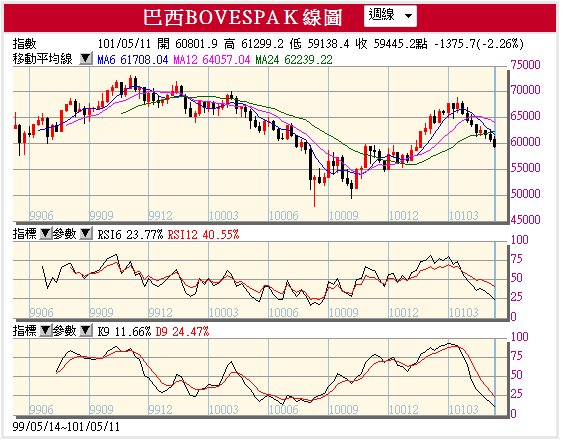This screenshot has height=443, width=561.
Task: Click the high price 61299.2
Action: tap(262, 44)
